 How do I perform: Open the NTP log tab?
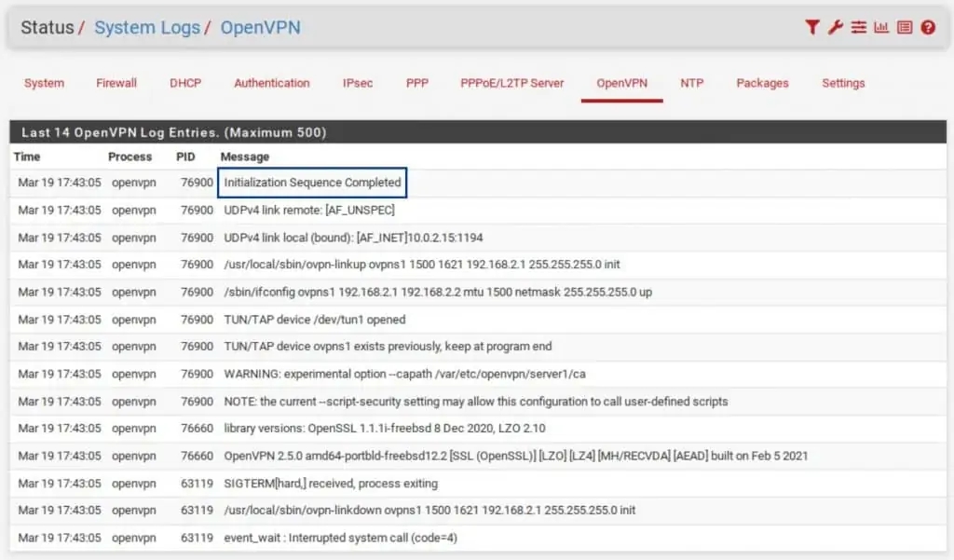pyautogui.click(x=692, y=83)
